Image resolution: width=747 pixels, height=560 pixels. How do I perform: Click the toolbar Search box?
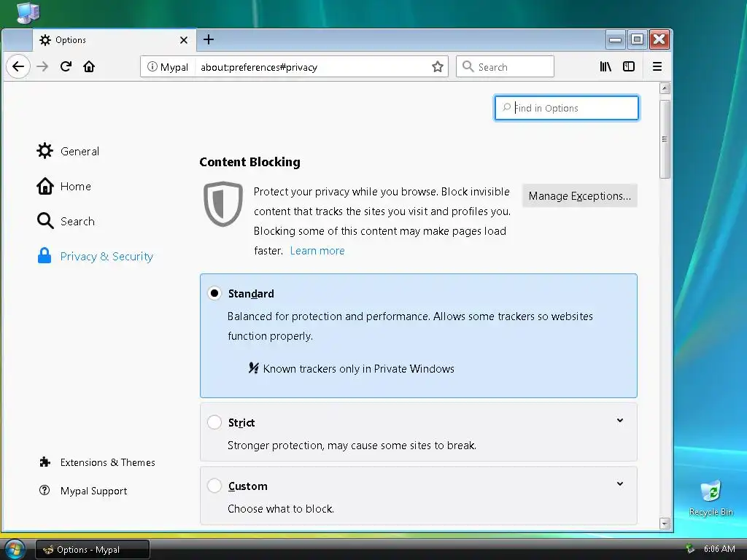tap(505, 66)
